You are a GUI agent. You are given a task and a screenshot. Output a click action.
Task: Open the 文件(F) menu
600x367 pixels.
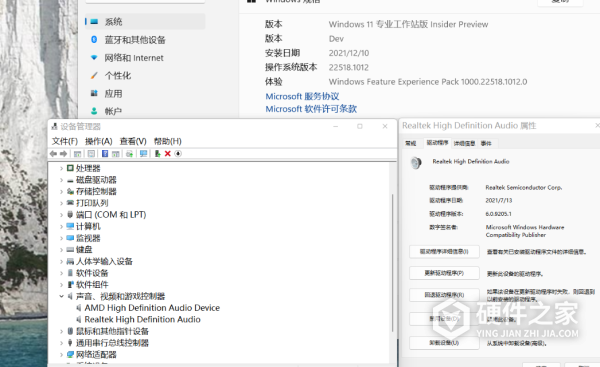pos(65,141)
